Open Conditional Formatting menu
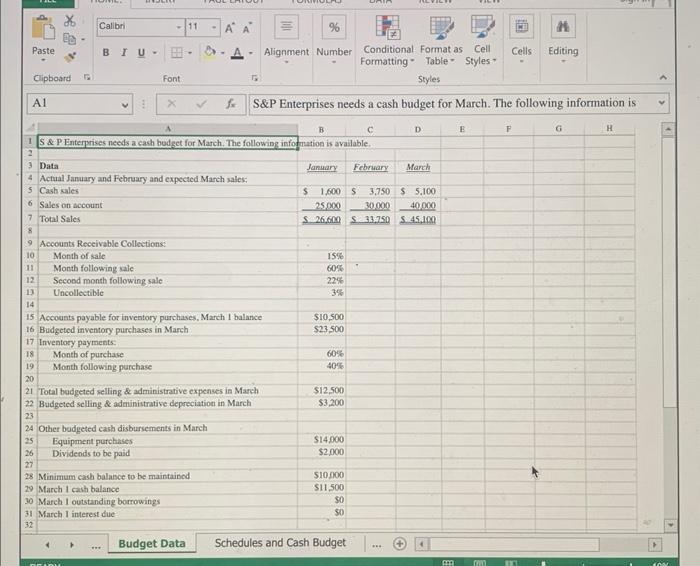700x566 pixels. [388, 41]
